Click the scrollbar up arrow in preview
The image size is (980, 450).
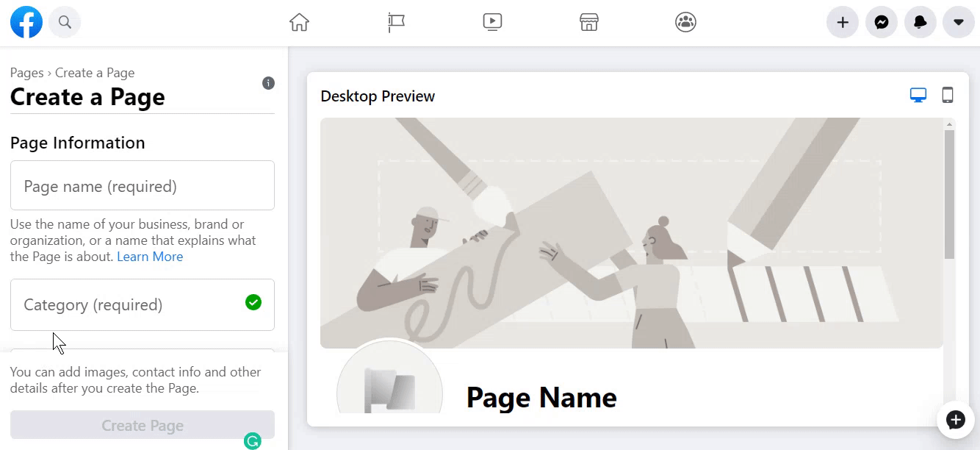coord(949,124)
